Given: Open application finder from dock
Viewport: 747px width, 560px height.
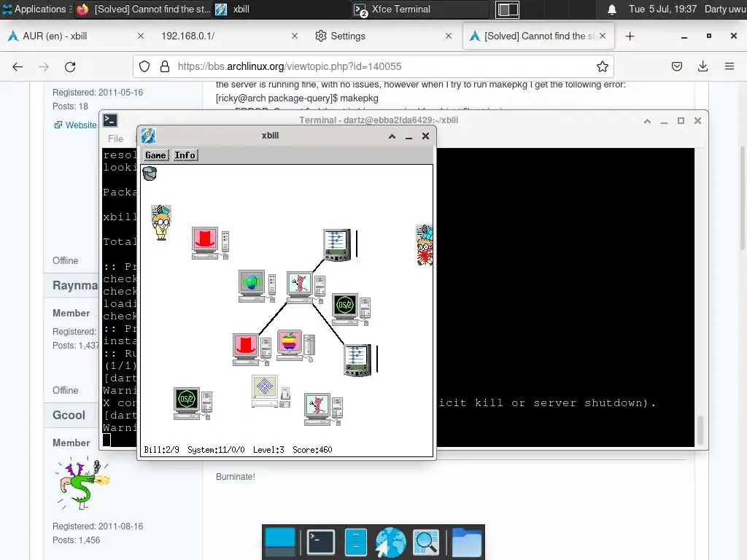Looking at the screenshot, I should 426,542.
